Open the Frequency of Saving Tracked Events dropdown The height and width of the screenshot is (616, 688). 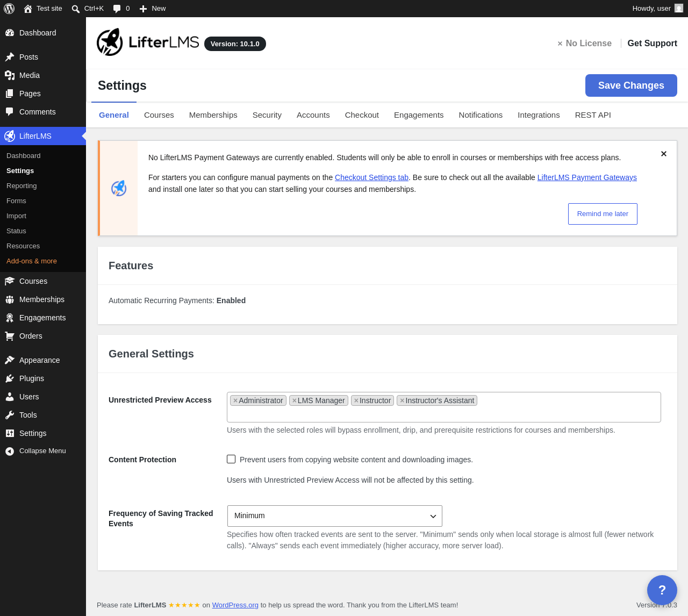(x=335, y=516)
